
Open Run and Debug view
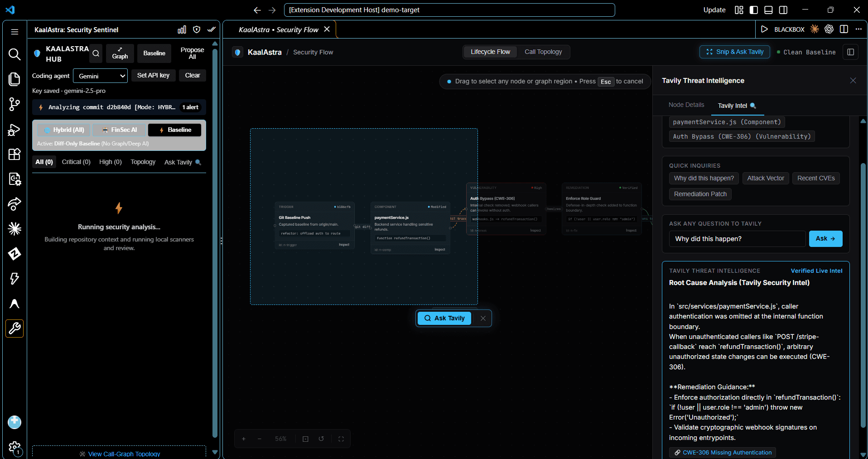pos(14,130)
